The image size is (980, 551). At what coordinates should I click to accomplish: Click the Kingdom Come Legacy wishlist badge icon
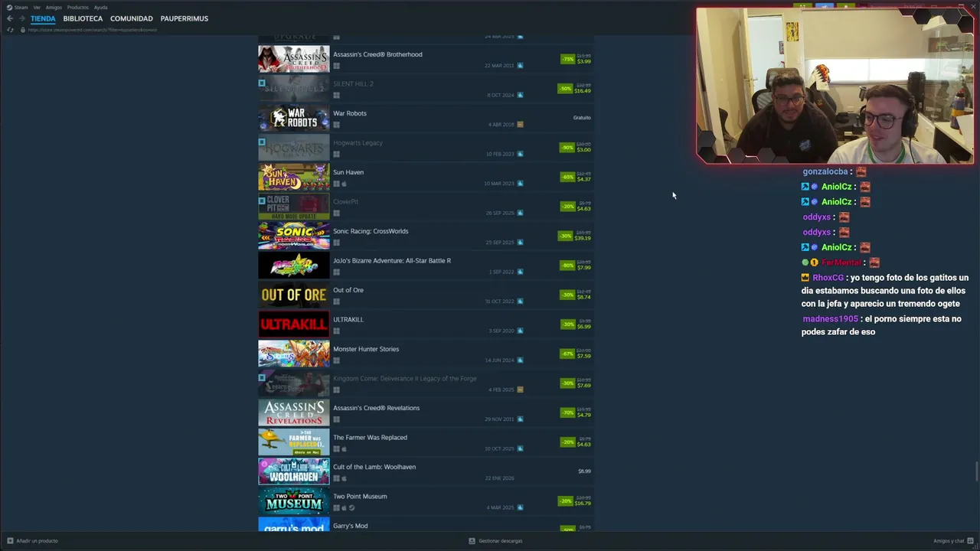pyautogui.click(x=262, y=377)
